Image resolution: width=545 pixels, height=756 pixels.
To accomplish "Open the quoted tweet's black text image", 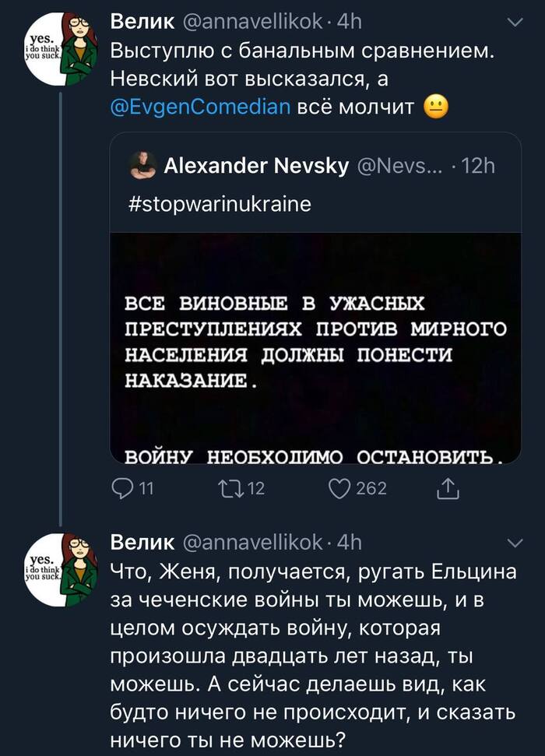I will point(315,346).
